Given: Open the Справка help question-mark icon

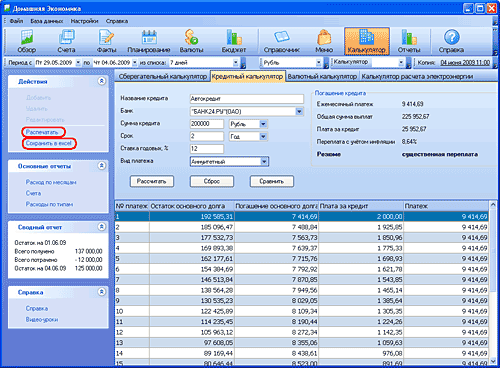Looking at the screenshot, I should 451,41.
